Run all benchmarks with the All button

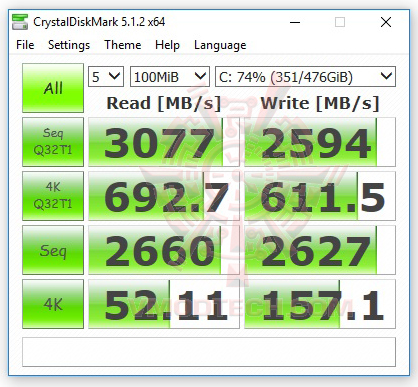[x=53, y=88]
